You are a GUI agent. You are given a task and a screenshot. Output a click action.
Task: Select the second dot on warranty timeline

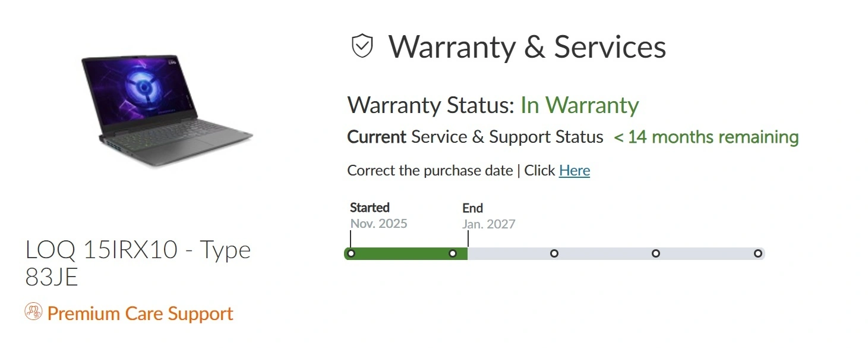[453, 253]
